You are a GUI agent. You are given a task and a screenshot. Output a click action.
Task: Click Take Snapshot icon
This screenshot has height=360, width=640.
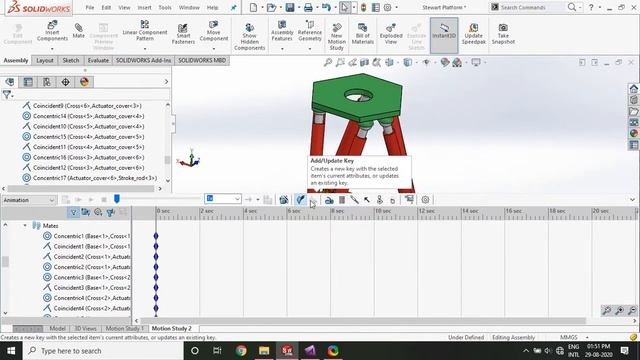pyautogui.click(x=503, y=33)
